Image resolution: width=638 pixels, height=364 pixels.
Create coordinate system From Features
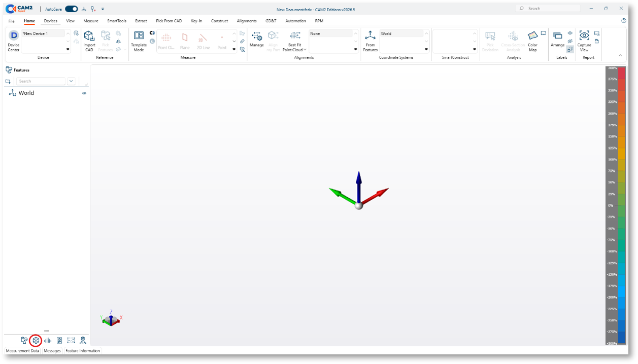(x=371, y=41)
